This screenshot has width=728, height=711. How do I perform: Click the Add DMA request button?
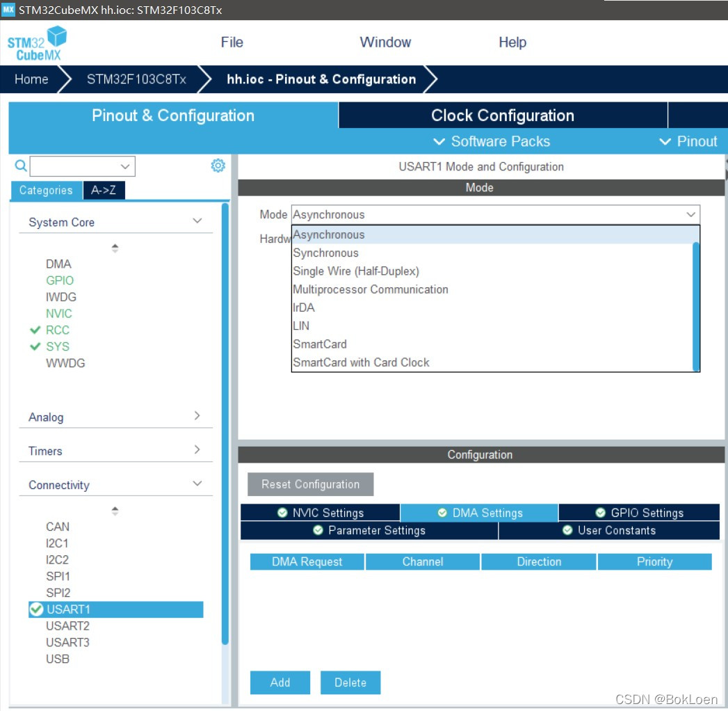[x=280, y=682]
